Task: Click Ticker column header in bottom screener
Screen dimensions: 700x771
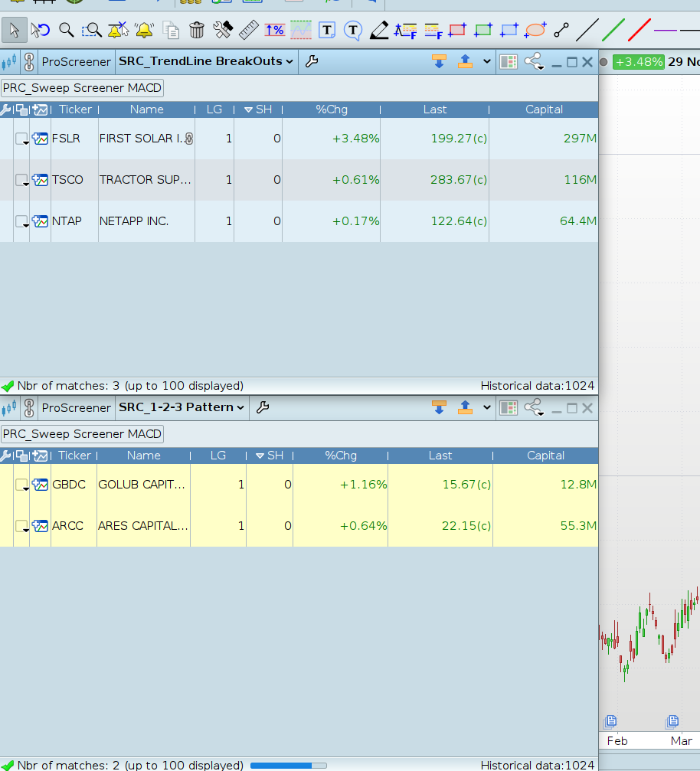Action: coord(75,456)
